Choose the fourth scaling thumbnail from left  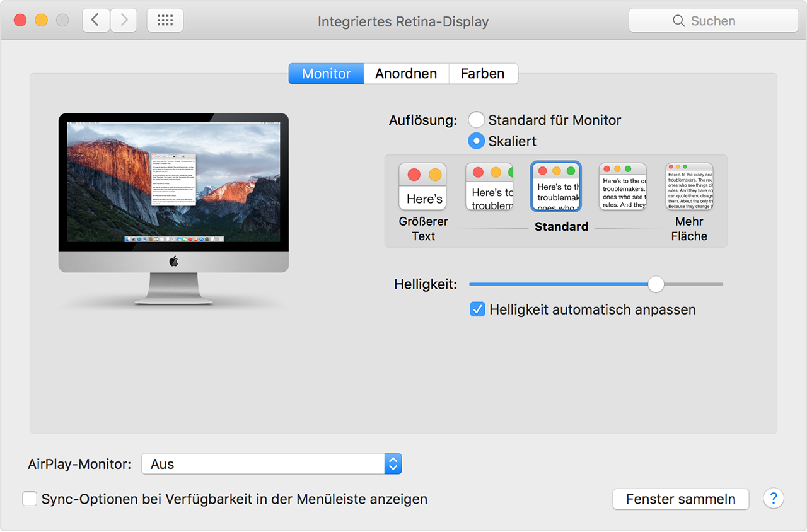[623, 187]
